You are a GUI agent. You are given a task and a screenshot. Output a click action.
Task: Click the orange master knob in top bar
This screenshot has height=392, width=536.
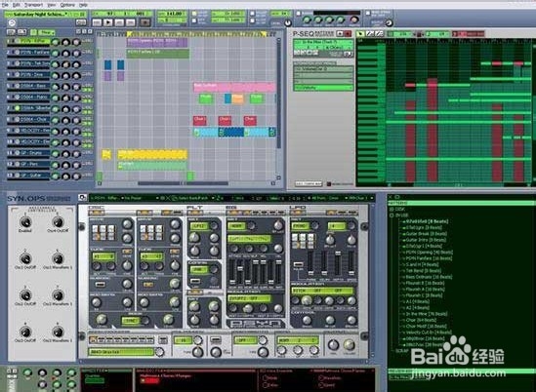(x=354, y=20)
